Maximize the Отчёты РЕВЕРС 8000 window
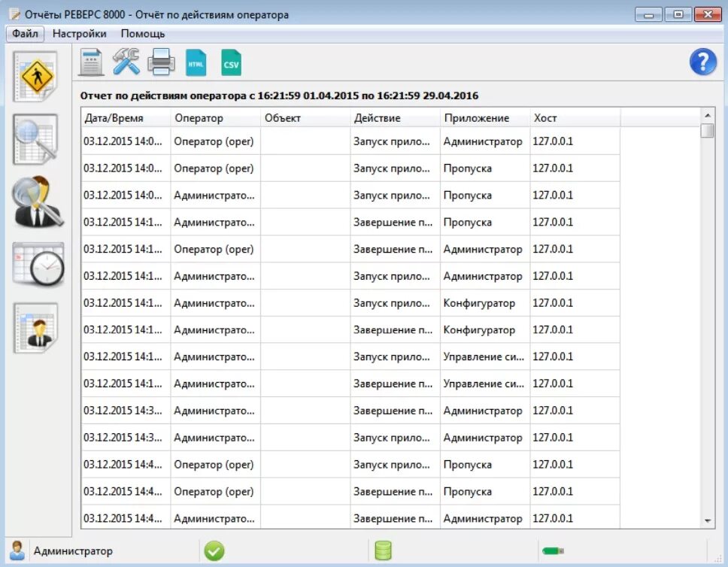The height and width of the screenshot is (567, 728). pyautogui.click(x=678, y=15)
